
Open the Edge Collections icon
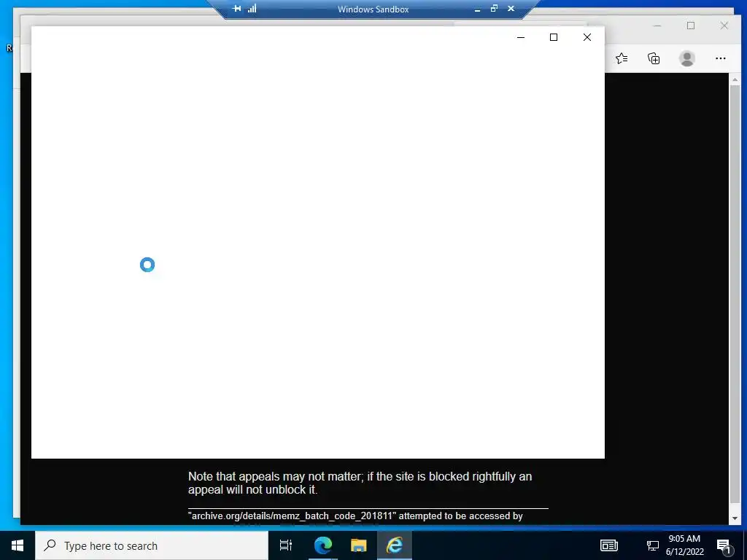pos(654,58)
